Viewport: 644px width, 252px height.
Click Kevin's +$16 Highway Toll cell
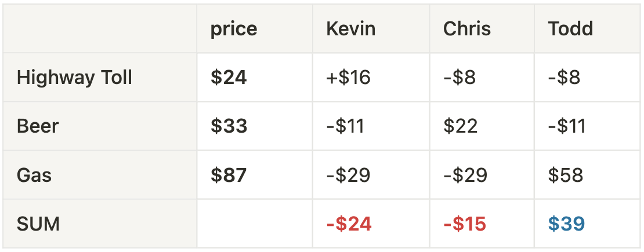tap(348, 78)
